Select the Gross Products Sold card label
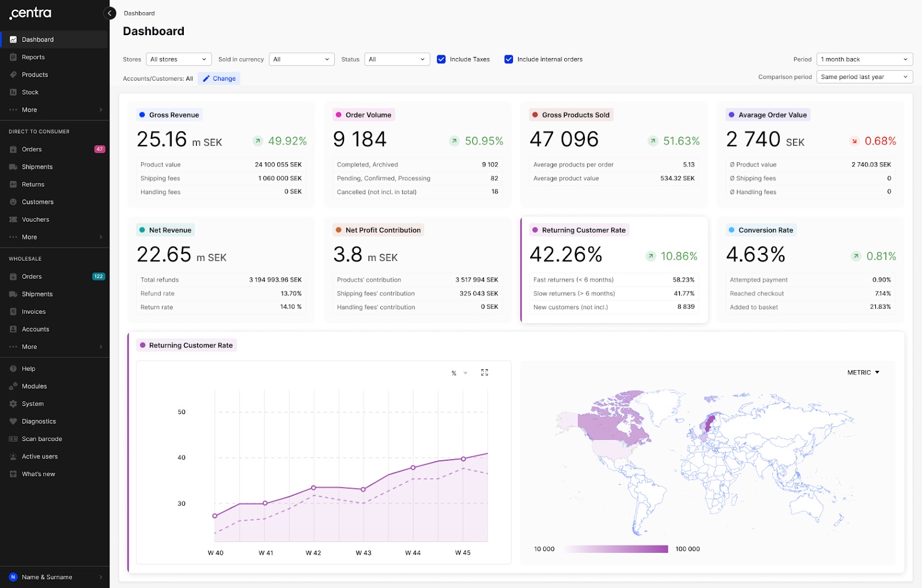The image size is (922, 588). point(571,115)
